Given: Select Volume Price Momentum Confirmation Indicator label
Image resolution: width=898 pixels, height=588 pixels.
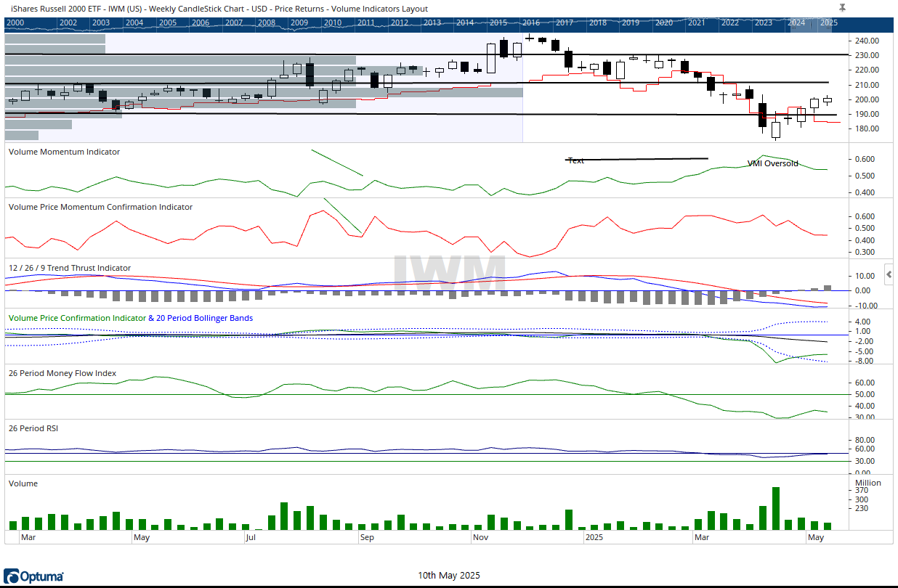Looking at the screenshot, I should point(100,207).
